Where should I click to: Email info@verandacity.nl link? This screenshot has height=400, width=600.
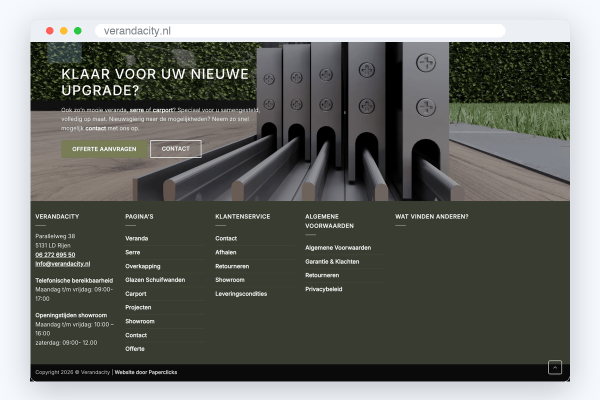click(63, 264)
